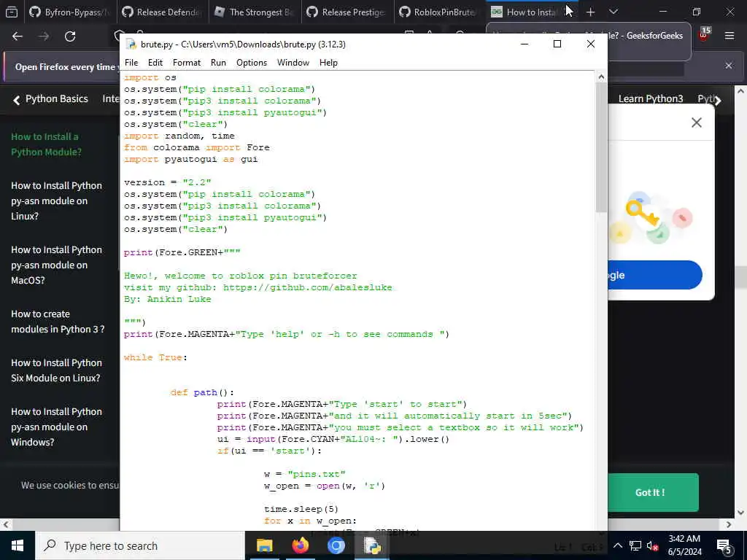Open the Window menu in IDLE
This screenshot has width=747, height=560.
click(293, 63)
